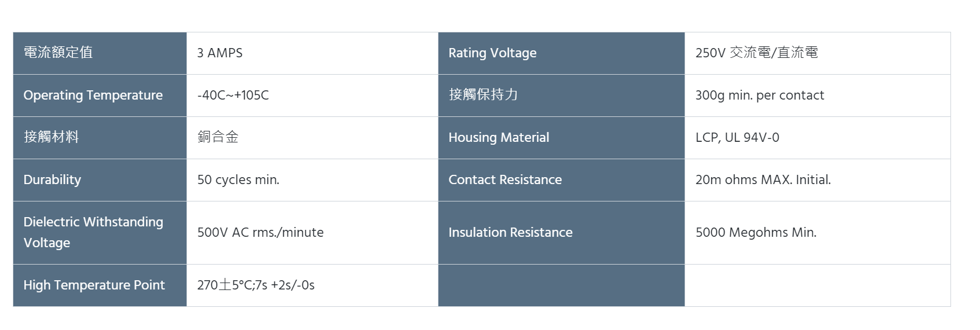Select the Rating Voltage label cell

(492, 53)
